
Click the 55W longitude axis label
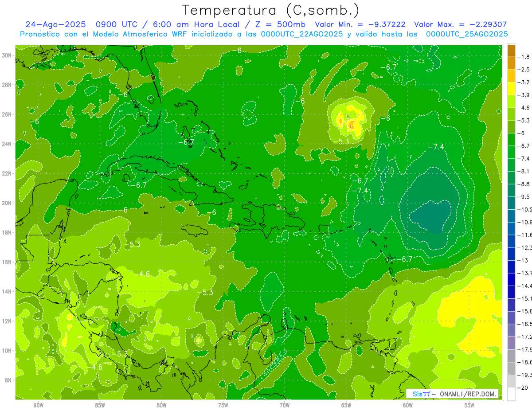tap(469, 405)
